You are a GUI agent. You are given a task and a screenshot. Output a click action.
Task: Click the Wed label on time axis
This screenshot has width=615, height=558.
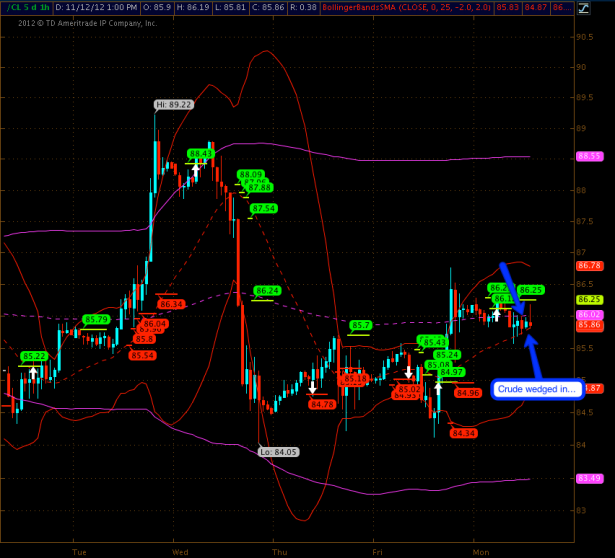click(x=180, y=551)
